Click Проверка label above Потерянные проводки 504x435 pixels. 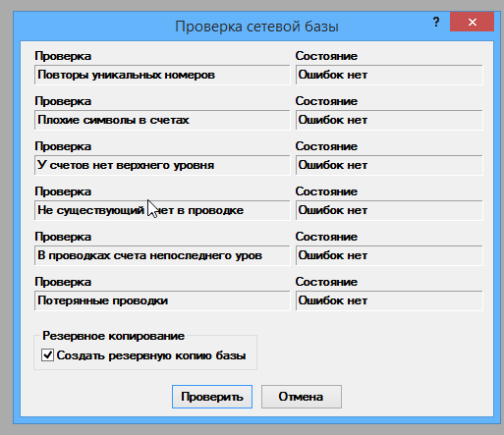(63, 282)
